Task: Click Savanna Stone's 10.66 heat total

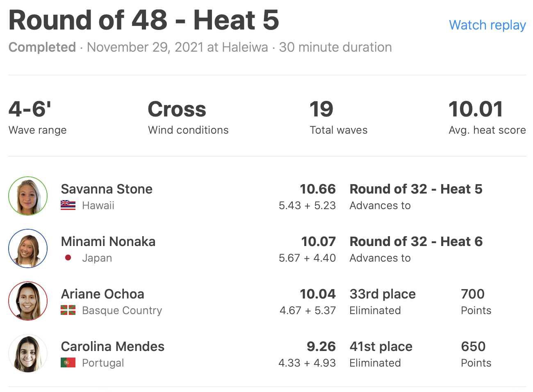Action: [318, 189]
